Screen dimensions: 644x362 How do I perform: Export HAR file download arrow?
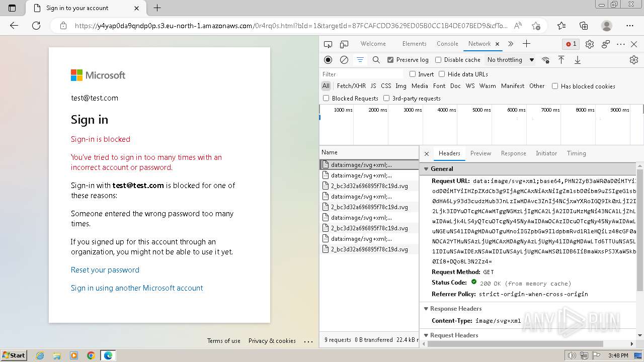578,60
